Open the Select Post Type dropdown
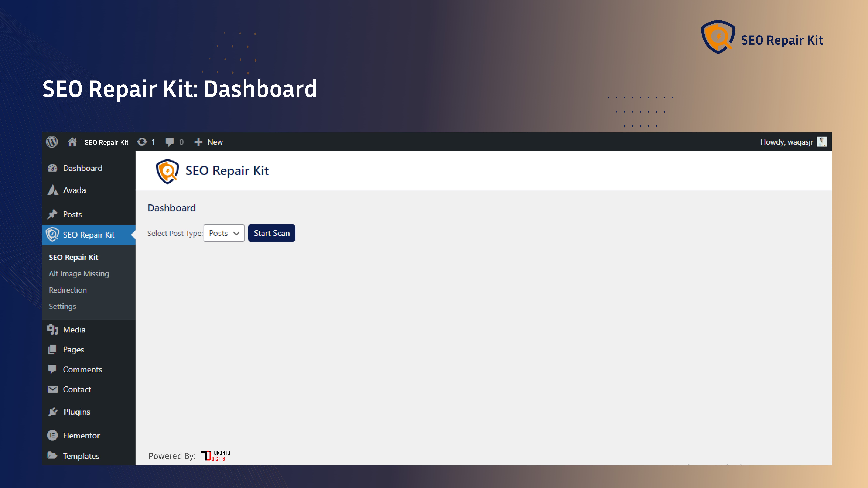 pyautogui.click(x=224, y=233)
